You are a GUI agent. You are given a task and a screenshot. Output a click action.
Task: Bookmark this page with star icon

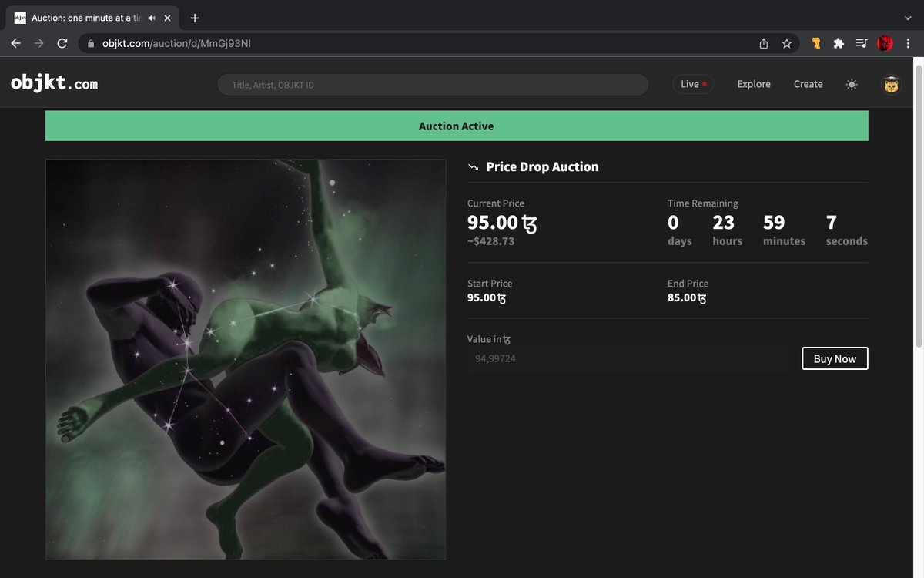[786, 44]
